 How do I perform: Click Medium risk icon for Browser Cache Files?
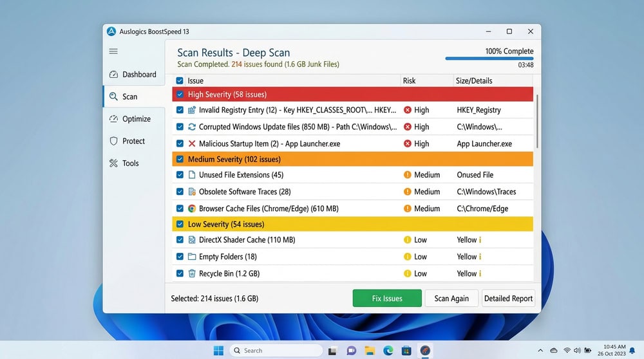[x=408, y=208]
